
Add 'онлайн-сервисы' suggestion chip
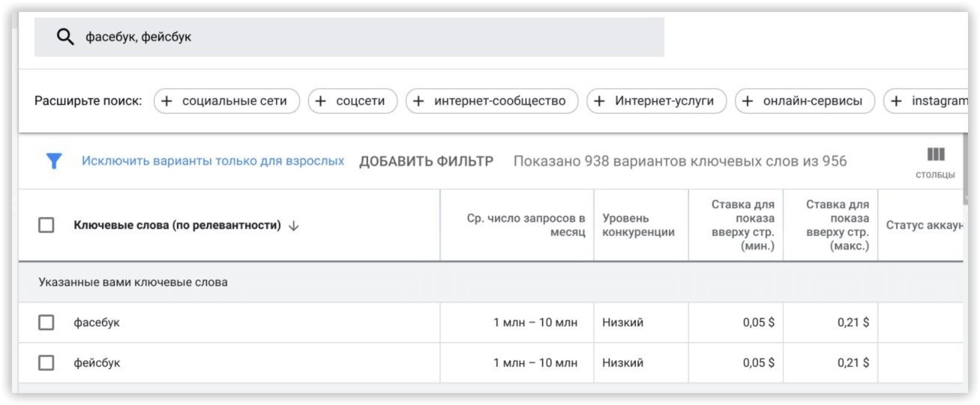pyautogui.click(x=805, y=101)
